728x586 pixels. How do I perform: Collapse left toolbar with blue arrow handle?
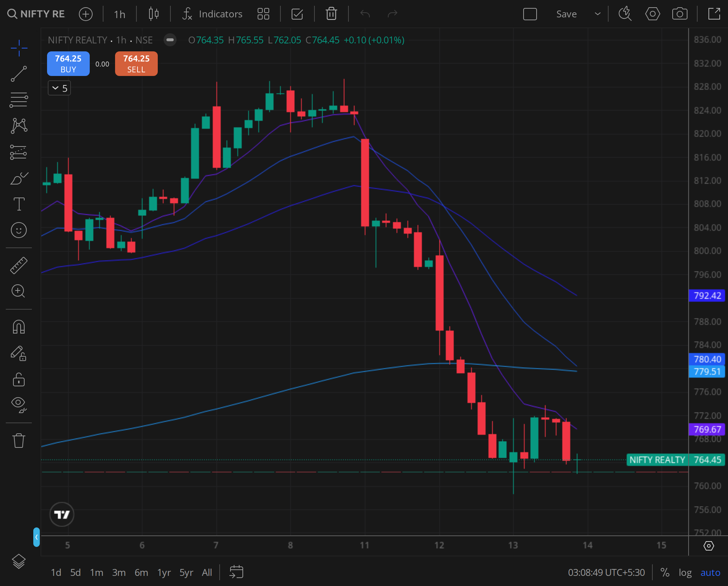coord(37,537)
